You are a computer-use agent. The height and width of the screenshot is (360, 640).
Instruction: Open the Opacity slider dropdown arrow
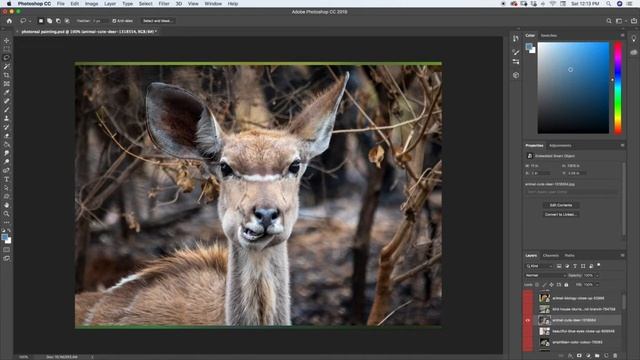[x=597, y=276]
